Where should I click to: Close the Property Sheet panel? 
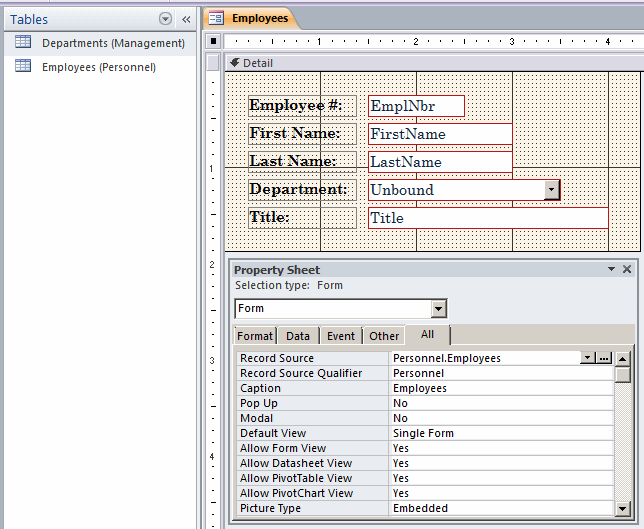tap(627, 269)
